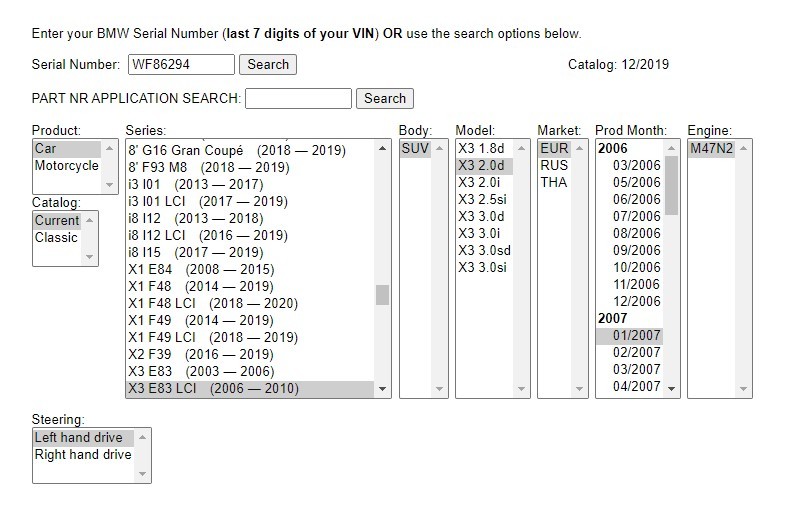807x508 pixels.
Task: Select 01/2007 production month
Action: (629, 336)
